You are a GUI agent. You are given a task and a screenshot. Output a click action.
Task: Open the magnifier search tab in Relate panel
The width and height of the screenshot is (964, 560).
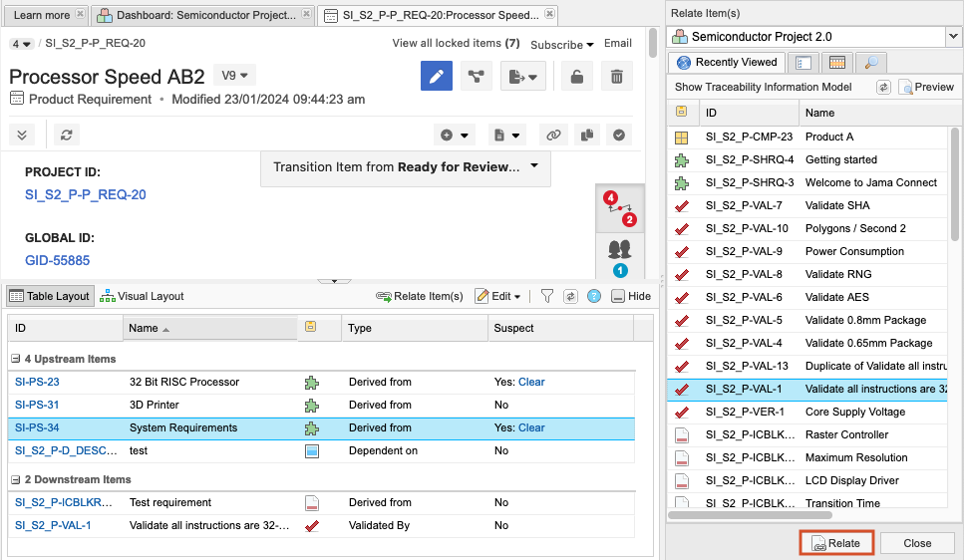(x=871, y=63)
